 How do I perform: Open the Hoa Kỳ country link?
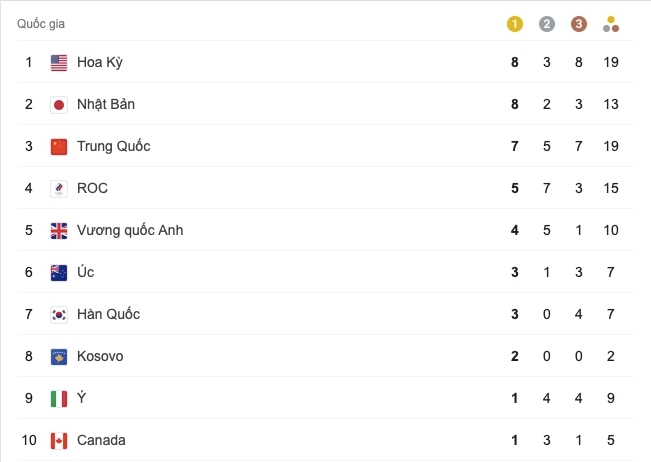click(100, 63)
